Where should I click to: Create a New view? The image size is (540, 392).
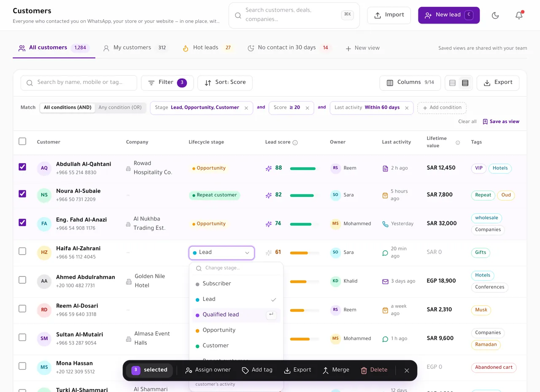(362, 48)
